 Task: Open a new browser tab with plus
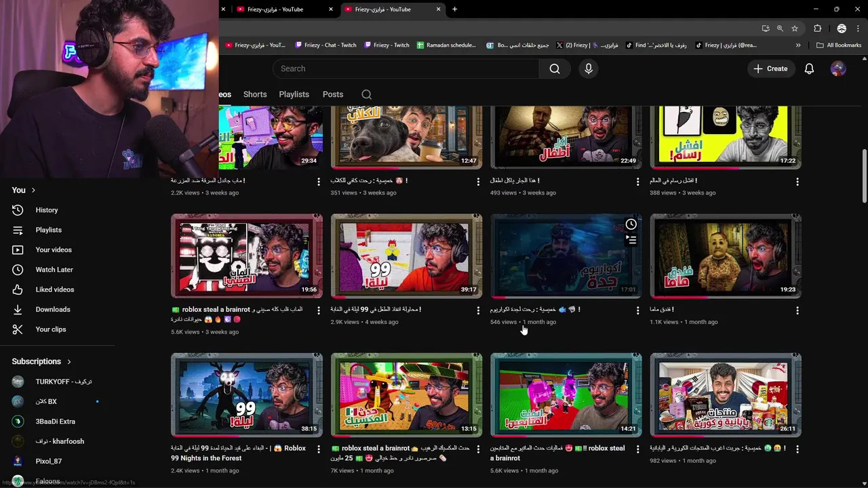[x=454, y=9]
